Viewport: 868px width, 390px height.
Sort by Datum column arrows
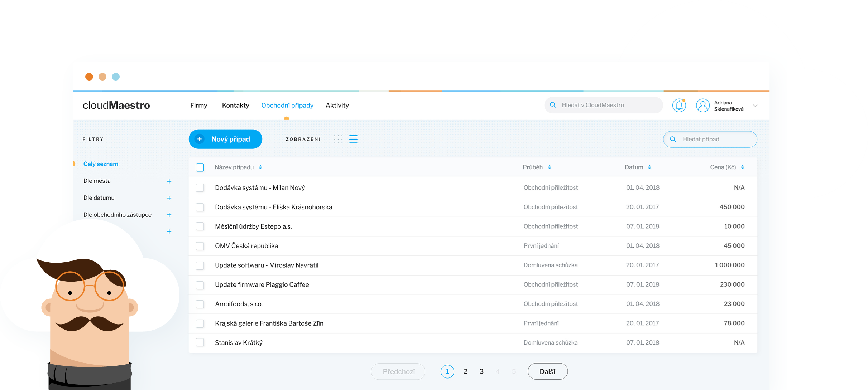(649, 167)
